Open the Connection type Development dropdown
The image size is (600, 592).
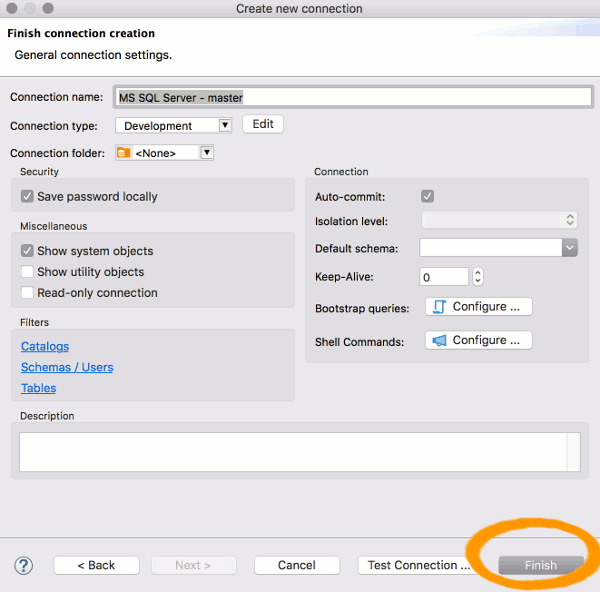tap(173, 126)
